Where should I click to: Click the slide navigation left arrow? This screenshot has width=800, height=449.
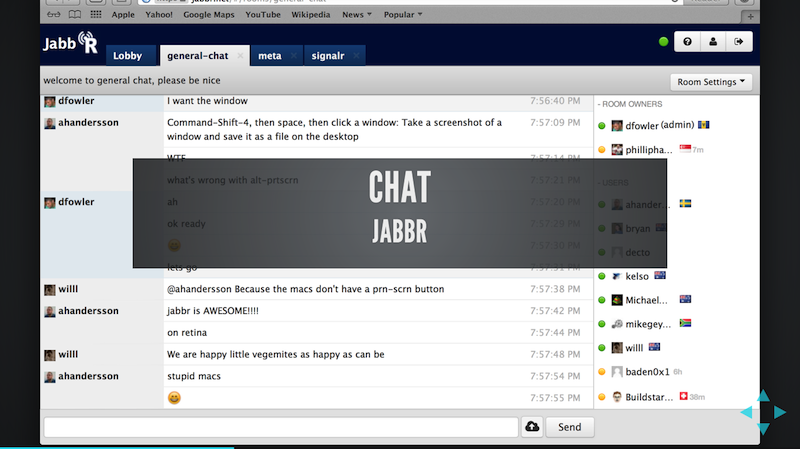click(746, 412)
